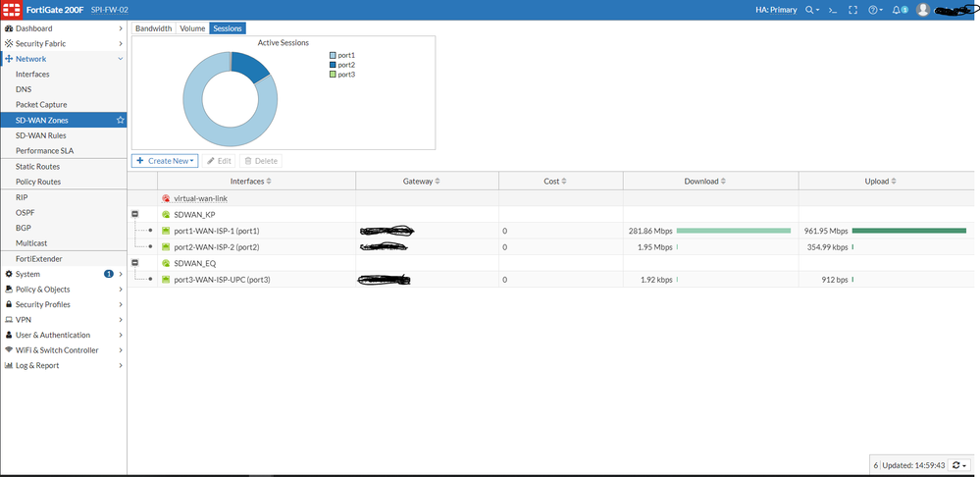The height and width of the screenshot is (477, 980).
Task: Click port2 slice of sessions donut
Action: pyautogui.click(x=249, y=67)
